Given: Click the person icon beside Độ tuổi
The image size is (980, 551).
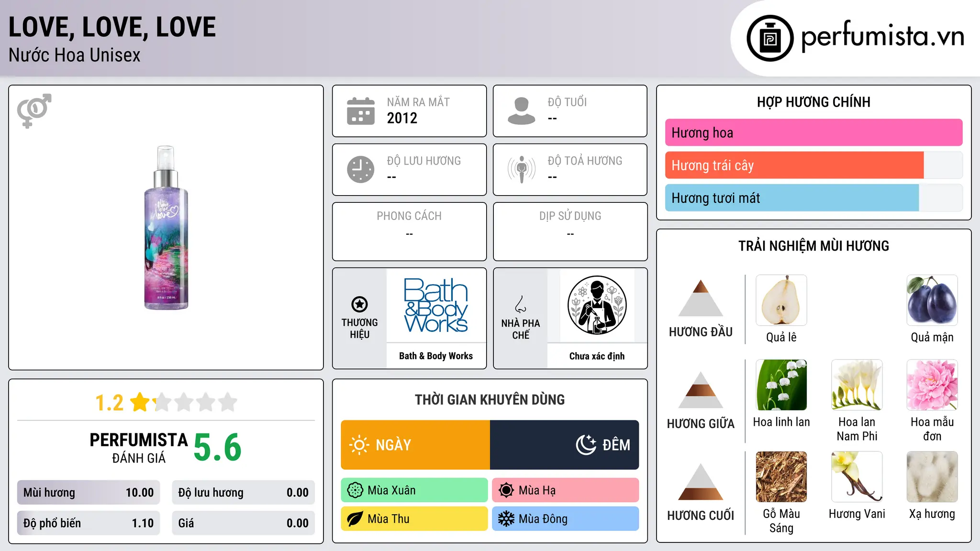Looking at the screenshot, I should click(522, 111).
